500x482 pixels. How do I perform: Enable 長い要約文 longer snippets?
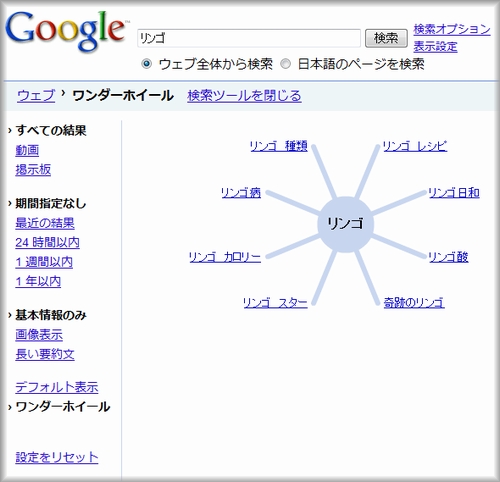pyautogui.click(x=45, y=354)
